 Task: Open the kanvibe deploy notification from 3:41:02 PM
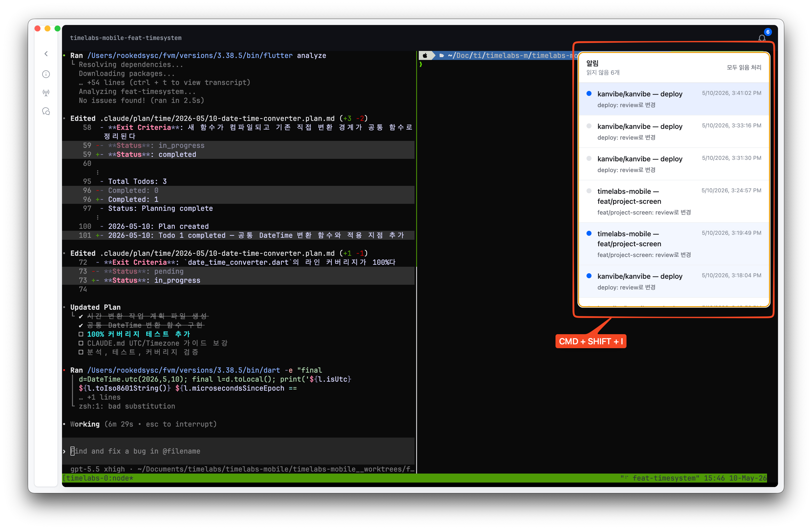tap(674, 99)
